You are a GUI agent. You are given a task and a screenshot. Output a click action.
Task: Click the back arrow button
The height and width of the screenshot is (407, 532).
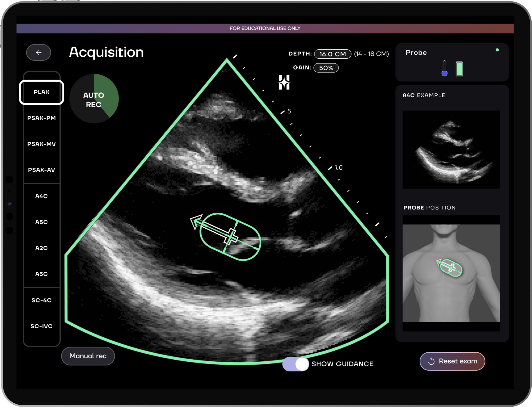tap(39, 53)
